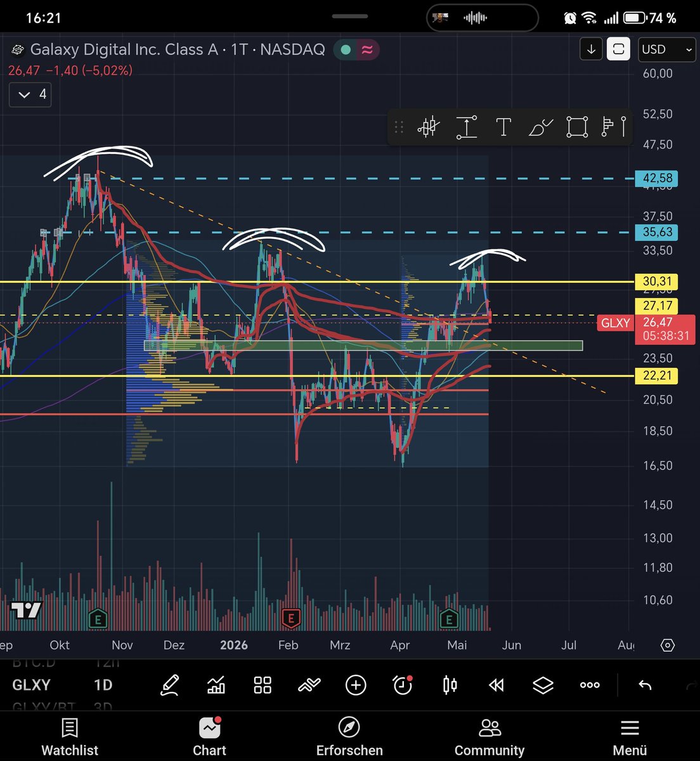Open the object tree layers icon
The height and width of the screenshot is (761, 700).
point(543,685)
